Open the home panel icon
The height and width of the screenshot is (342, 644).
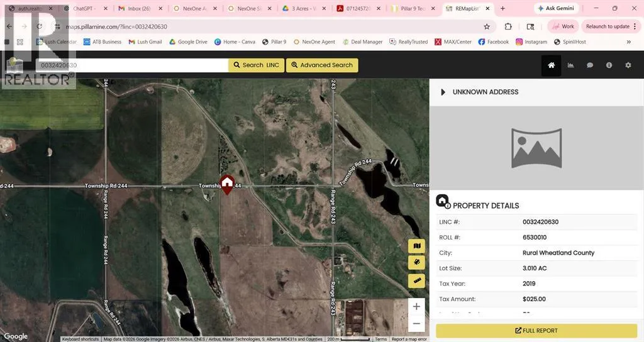pyautogui.click(x=551, y=65)
